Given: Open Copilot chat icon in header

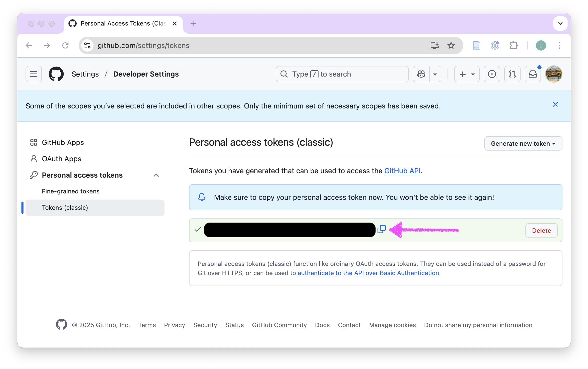Looking at the screenshot, I should tap(421, 74).
